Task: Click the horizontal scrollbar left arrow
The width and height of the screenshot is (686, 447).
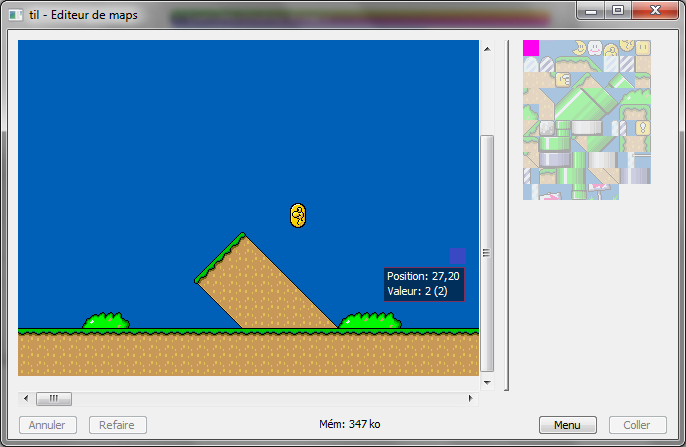Action: (x=26, y=398)
